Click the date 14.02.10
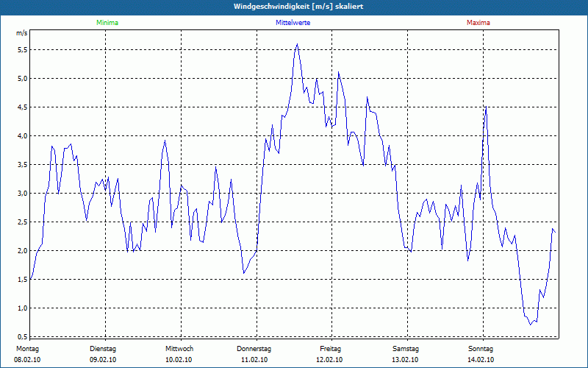Image resolution: width=588 pixels, height=368 pixels. click(x=481, y=360)
